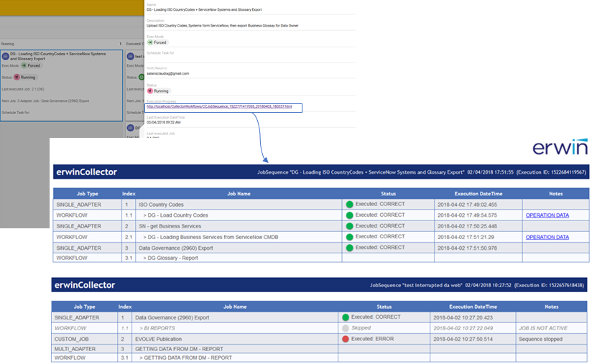The image size is (592, 364).
Task: Click grey Skipped status dot for BI REPORTS row
Action: coord(346,328)
